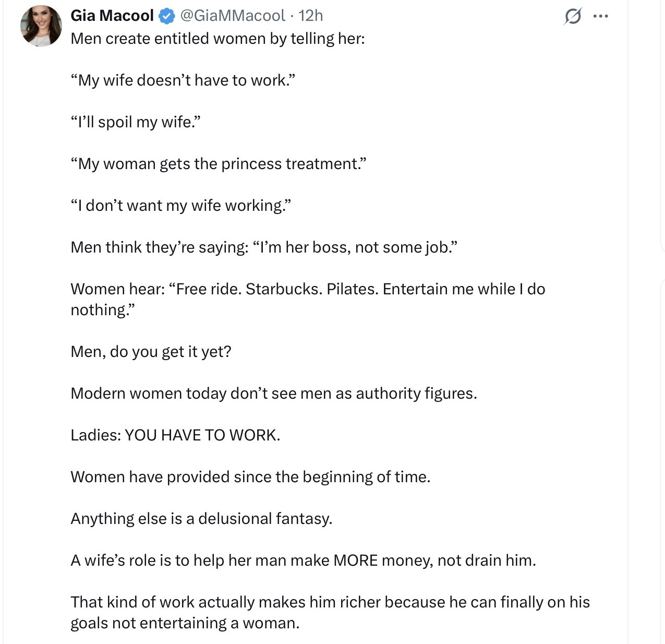Image resolution: width=665 pixels, height=644 pixels.
Task: Click the "Free ride. Starbucks. Pilates." line
Action: coord(308,289)
